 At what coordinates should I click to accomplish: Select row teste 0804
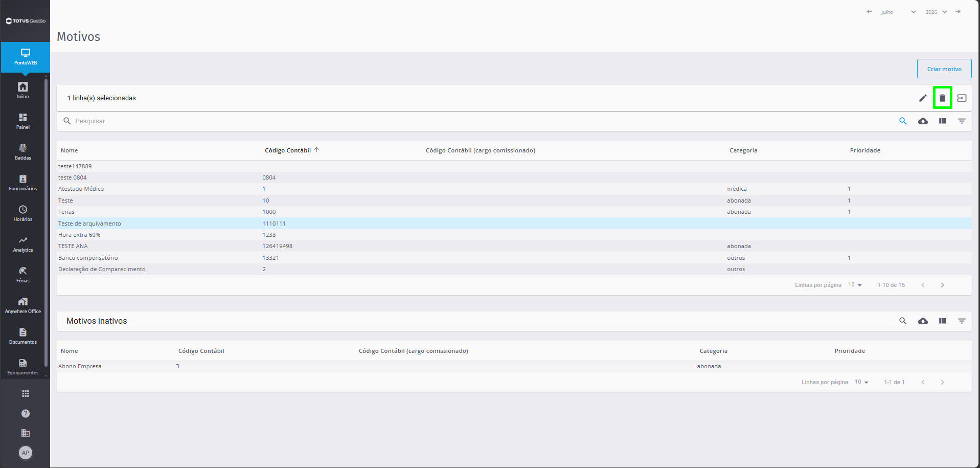[x=514, y=177]
